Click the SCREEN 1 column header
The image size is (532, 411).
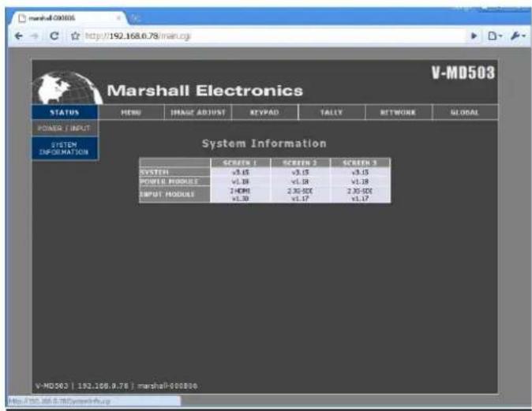240,163
